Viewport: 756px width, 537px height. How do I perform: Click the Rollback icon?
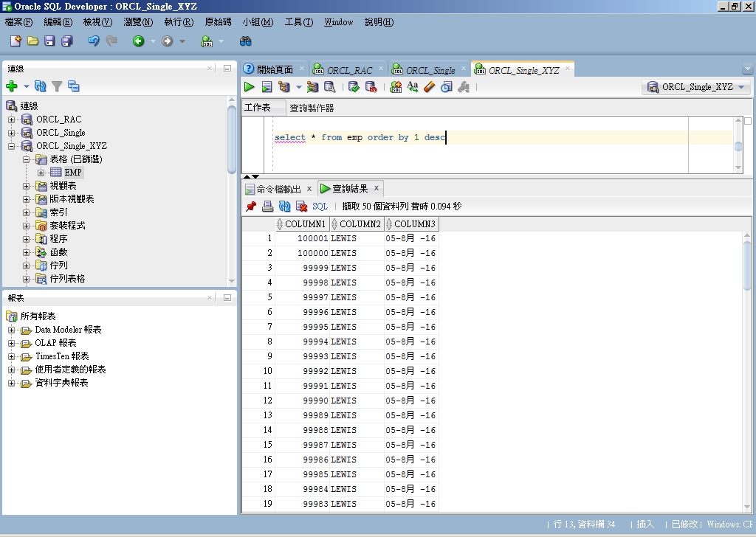click(x=371, y=87)
